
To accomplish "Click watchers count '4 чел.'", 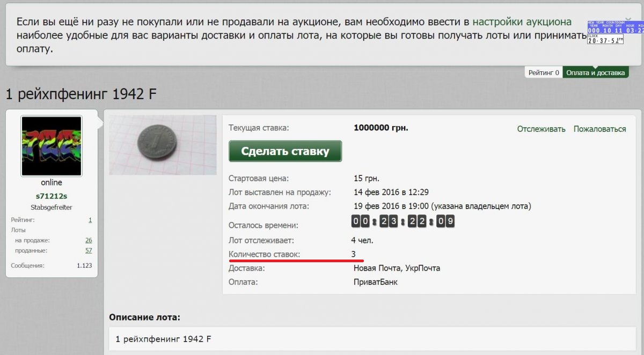I will coord(363,240).
